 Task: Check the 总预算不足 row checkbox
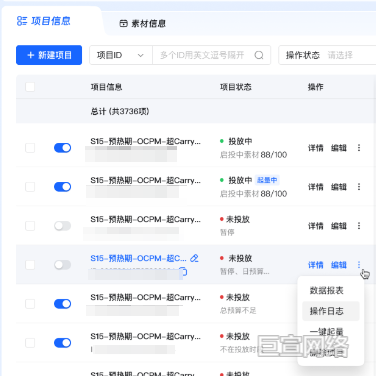click(30, 304)
